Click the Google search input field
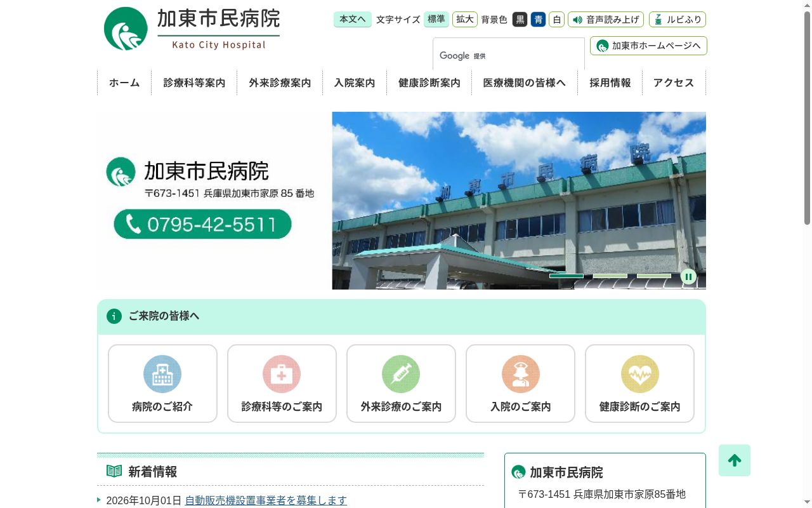The width and height of the screenshot is (812, 508). pyautogui.click(x=509, y=55)
